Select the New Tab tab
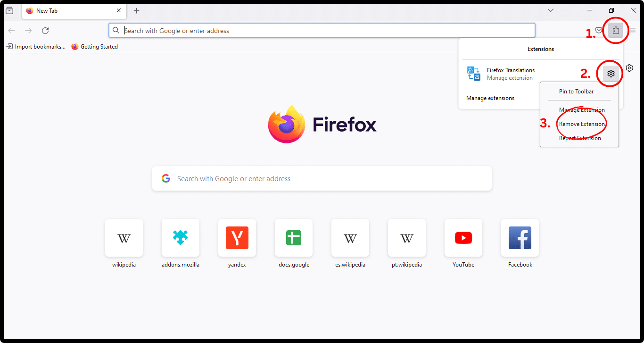Screen dimensions: 644x343 [74, 10]
